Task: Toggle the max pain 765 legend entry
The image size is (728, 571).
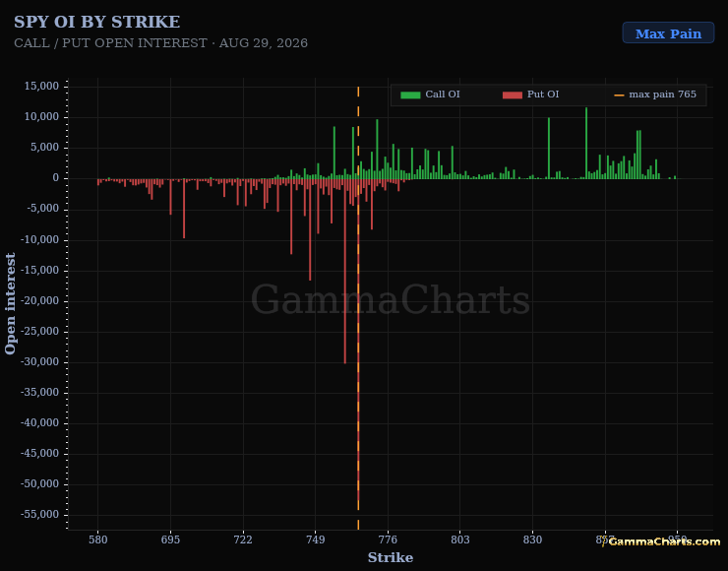Action: 655,95
